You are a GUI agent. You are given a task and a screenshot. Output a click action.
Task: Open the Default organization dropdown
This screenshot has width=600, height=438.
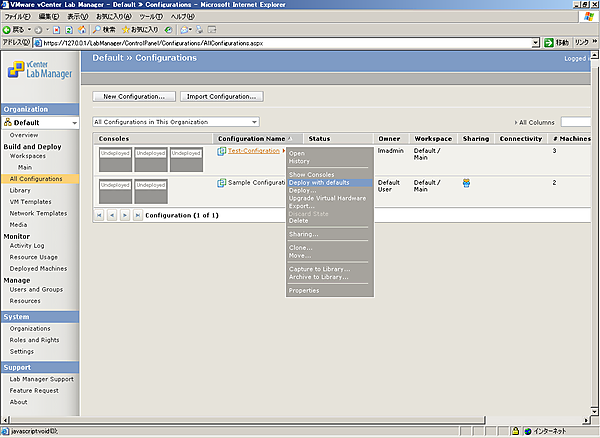72,122
